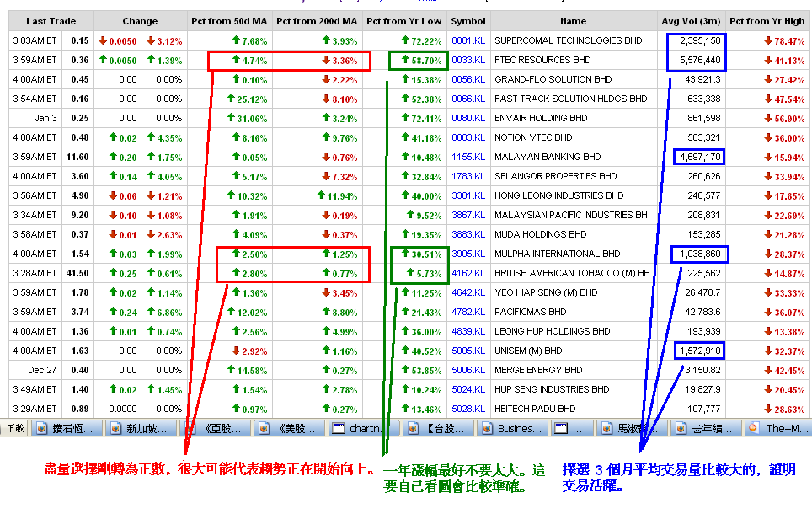Open the 3905.KL Mulpha International link
The image size is (812, 530).
(468, 254)
